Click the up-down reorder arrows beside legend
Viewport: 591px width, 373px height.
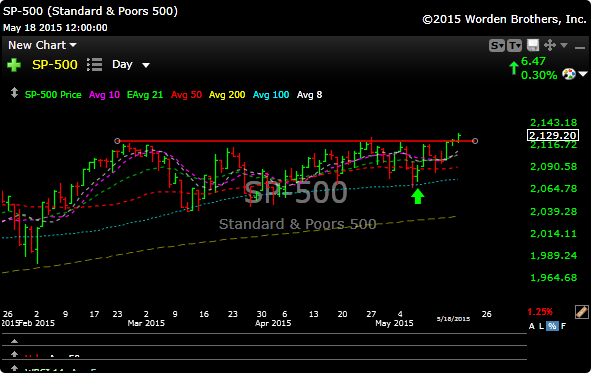point(14,93)
